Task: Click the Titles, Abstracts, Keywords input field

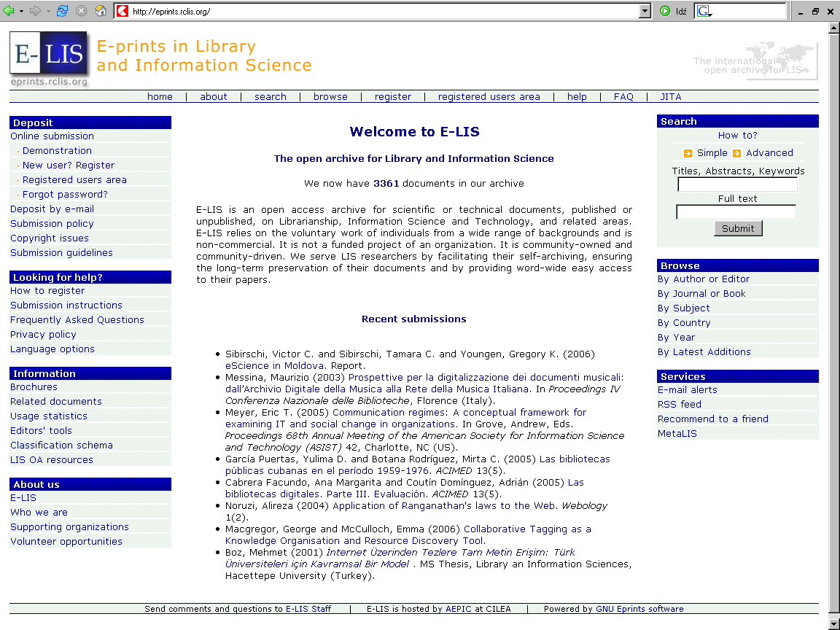Action: click(x=737, y=184)
